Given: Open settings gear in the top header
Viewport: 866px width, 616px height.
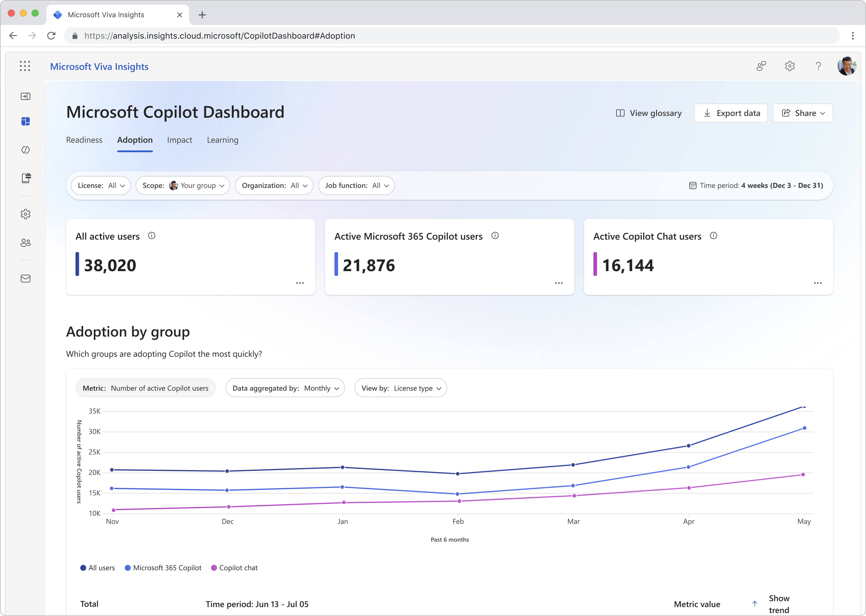Looking at the screenshot, I should coord(790,66).
